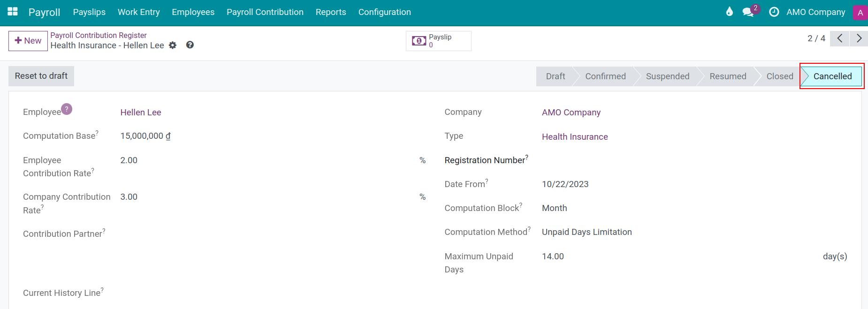Select the Draft status stage

tap(556, 76)
